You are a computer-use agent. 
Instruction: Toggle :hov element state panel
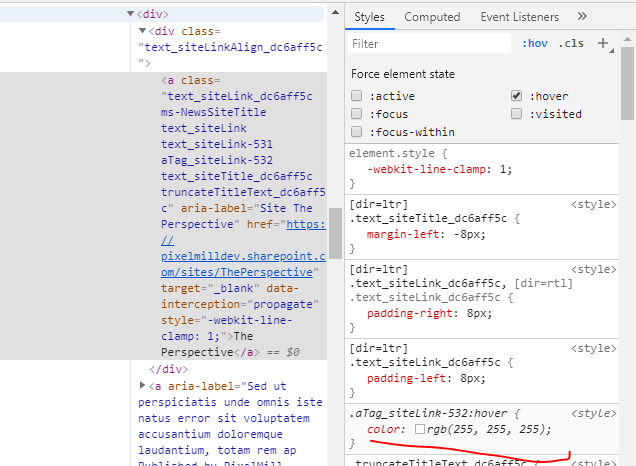pos(535,43)
